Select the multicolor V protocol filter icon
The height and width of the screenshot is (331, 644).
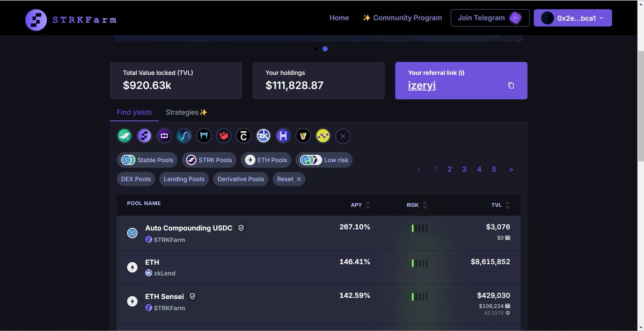click(303, 136)
